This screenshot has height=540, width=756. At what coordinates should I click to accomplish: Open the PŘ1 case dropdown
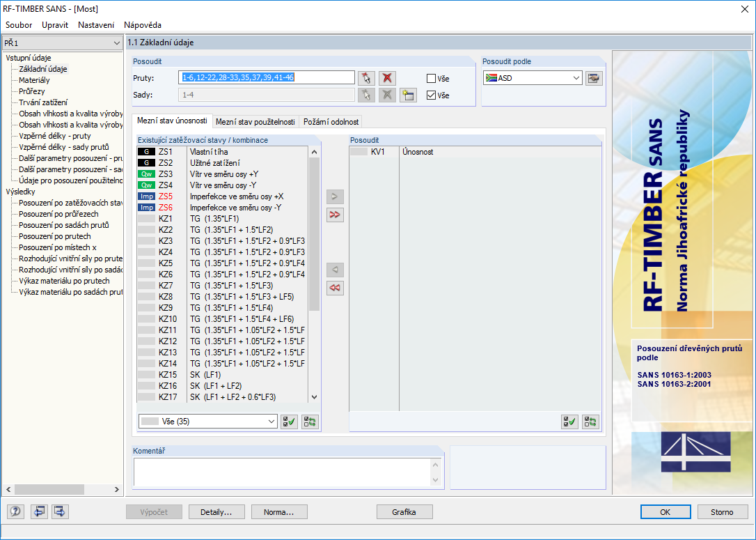62,43
